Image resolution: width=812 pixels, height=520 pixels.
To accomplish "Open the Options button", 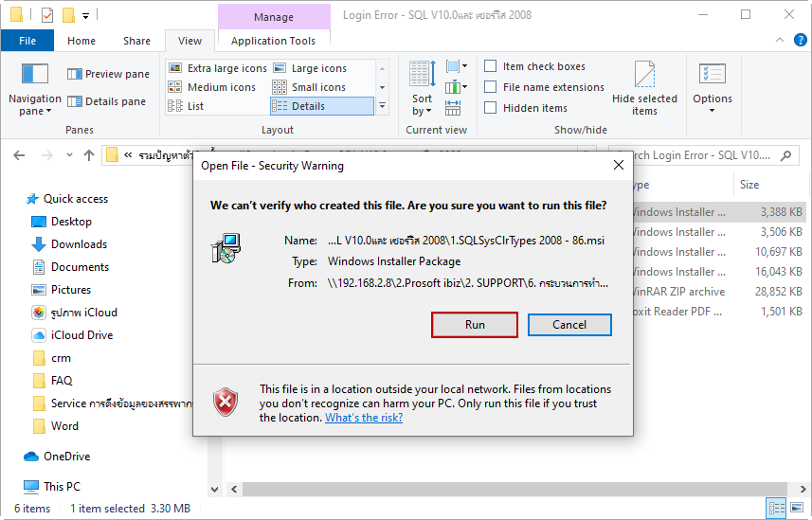I will coord(713,89).
